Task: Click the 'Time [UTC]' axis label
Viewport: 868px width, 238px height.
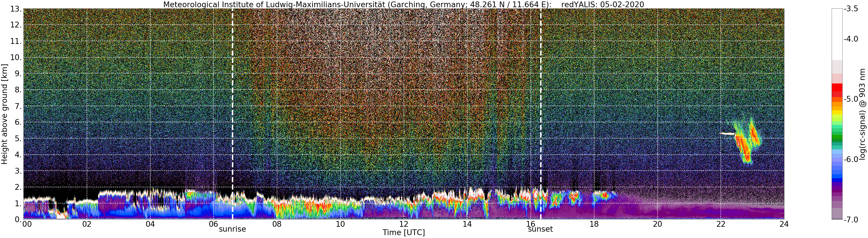Action: [x=404, y=233]
